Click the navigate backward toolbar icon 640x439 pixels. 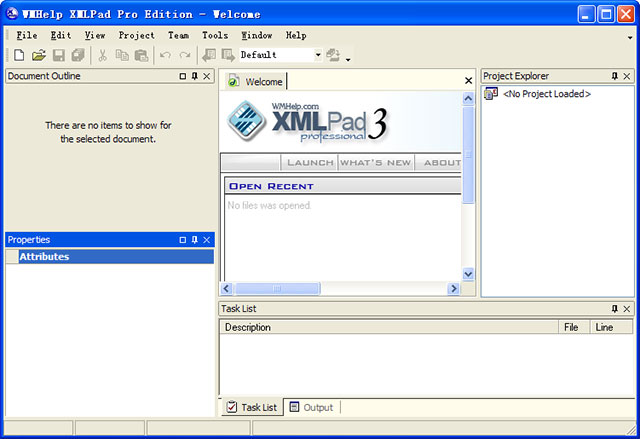pyautogui.click(x=209, y=55)
